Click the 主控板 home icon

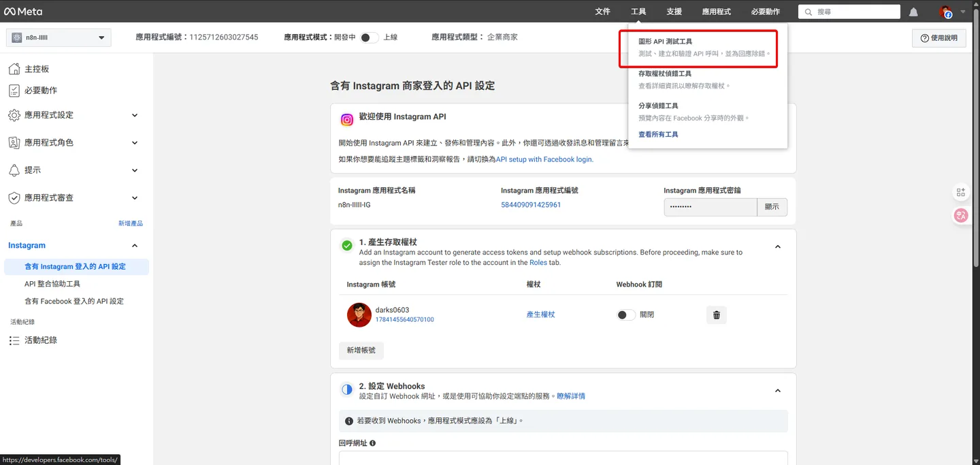[14, 69]
